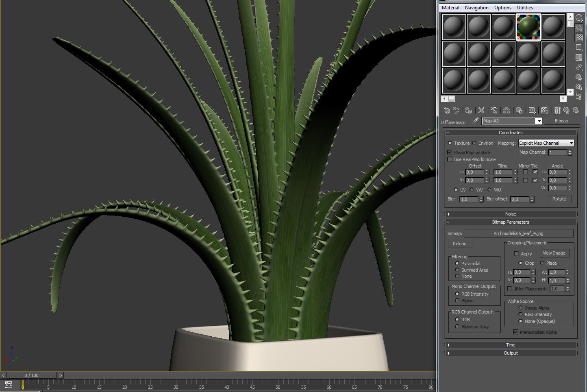Click the Sample UV Tiling icon
This screenshot has height=392, width=587.
point(579,48)
